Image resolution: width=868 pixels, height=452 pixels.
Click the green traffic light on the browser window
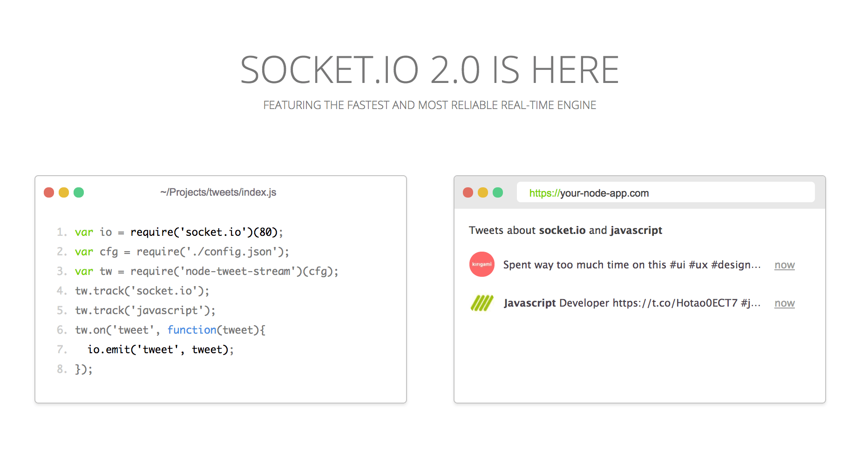click(498, 192)
